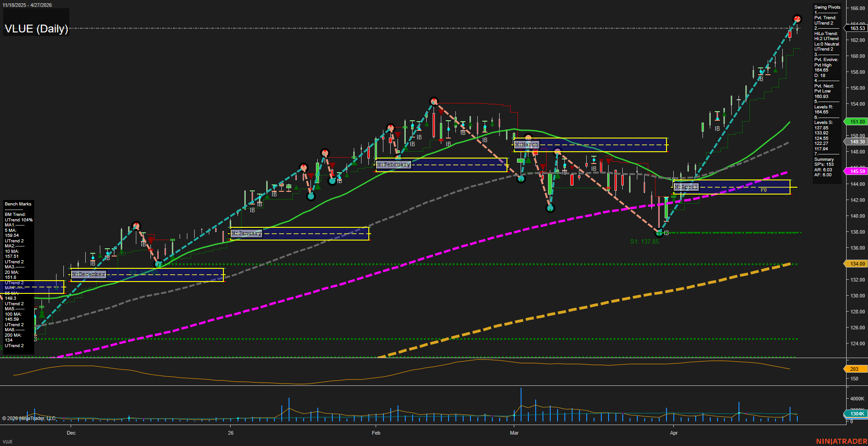Select the M:March monthly box label

click(527, 144)
